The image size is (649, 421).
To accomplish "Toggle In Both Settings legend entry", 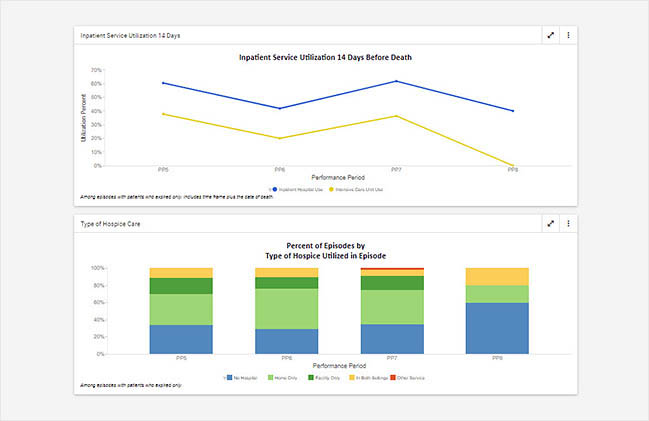I will pos(366,377).
